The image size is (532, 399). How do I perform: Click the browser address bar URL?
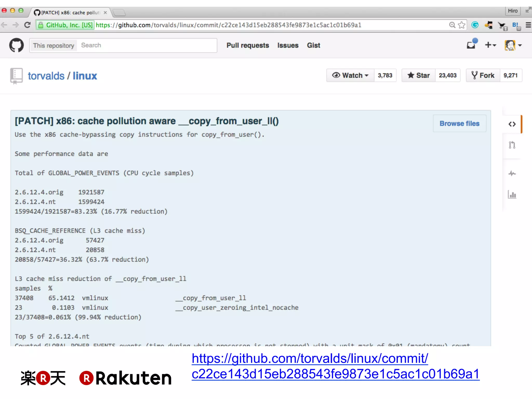click(228, 25)
